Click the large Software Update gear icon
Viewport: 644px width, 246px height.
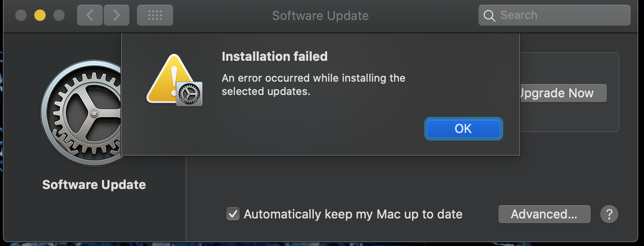pos(81,114)
